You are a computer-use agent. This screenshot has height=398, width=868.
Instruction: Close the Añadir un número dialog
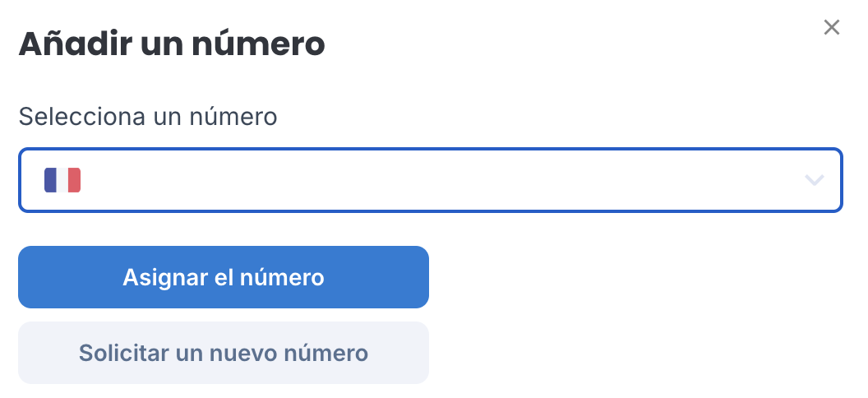[x=832, y=27]
